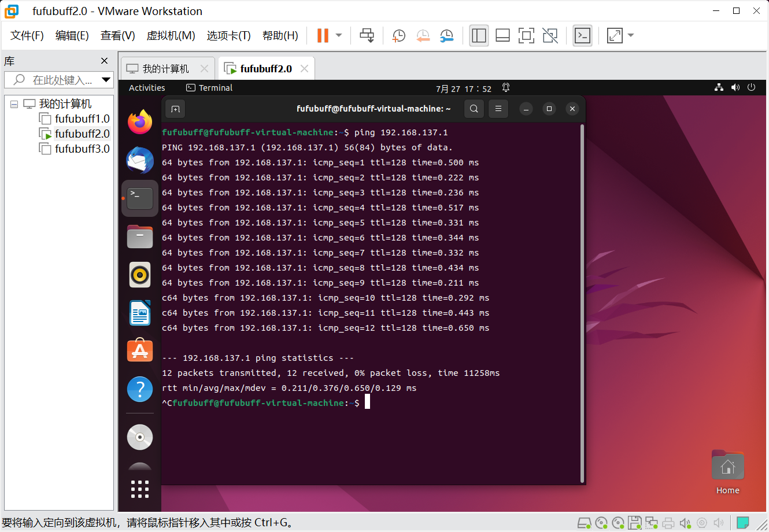769x532 pixels.
Task: Toggle the library sidebar panel button
Action: 479,35
